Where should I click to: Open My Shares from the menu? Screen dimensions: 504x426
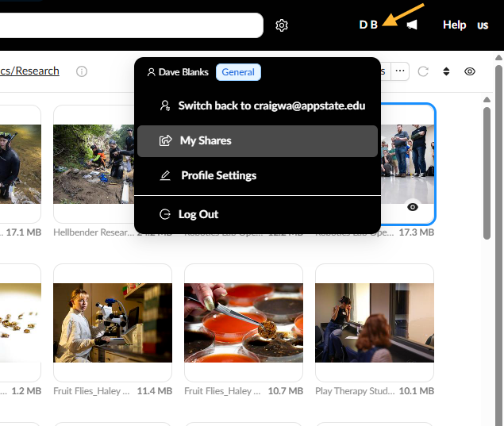point(257,141)
